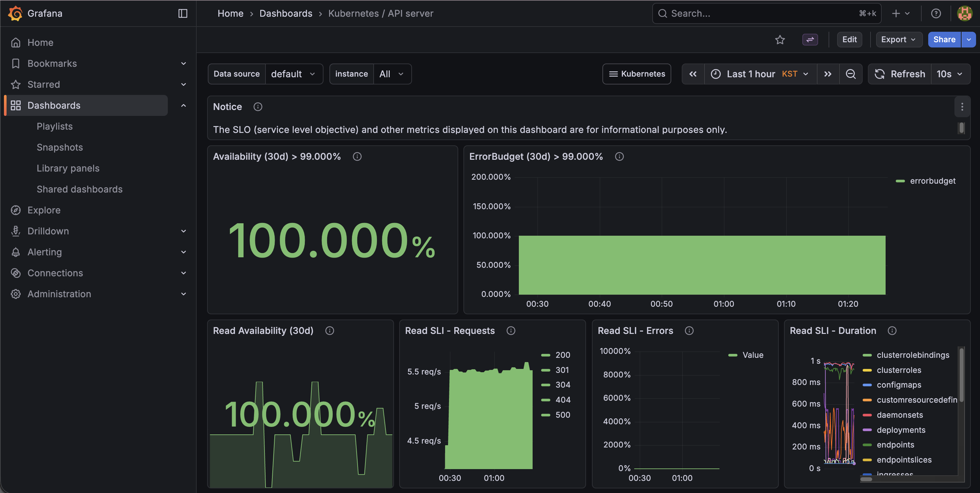
Task: Shift time range forward
Action: 828,74
